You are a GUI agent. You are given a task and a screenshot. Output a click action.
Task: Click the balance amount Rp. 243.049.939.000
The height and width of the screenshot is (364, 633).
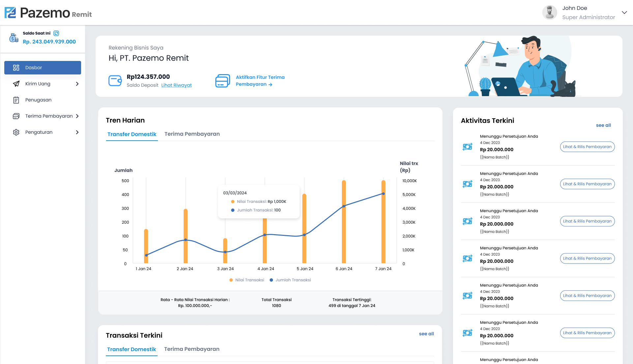pyautogui.click(x=49, y=42)
